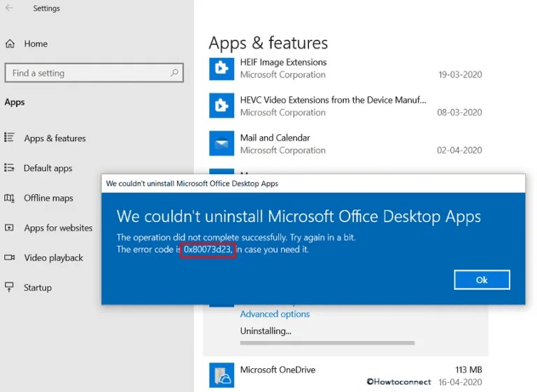537x392 pixels.
Task: Open the Home settings page
Action: (x=36, y=44)
